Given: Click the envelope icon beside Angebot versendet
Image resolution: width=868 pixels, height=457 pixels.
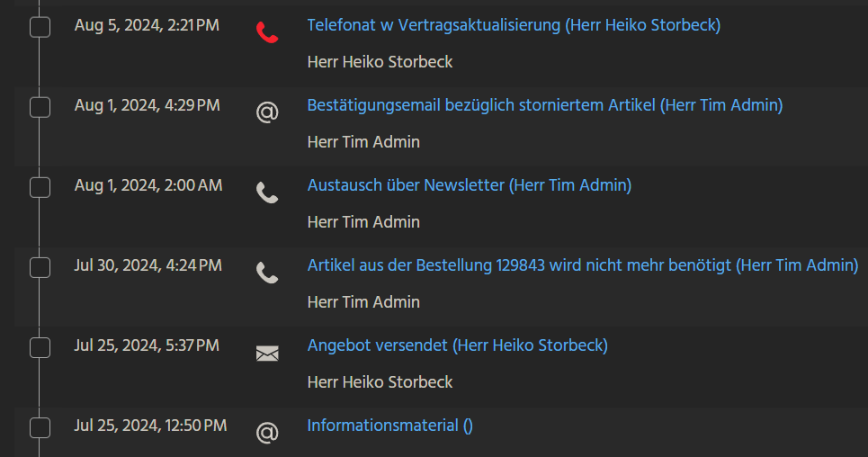Looking at the screenshot, I should click(x=267, y=354).
